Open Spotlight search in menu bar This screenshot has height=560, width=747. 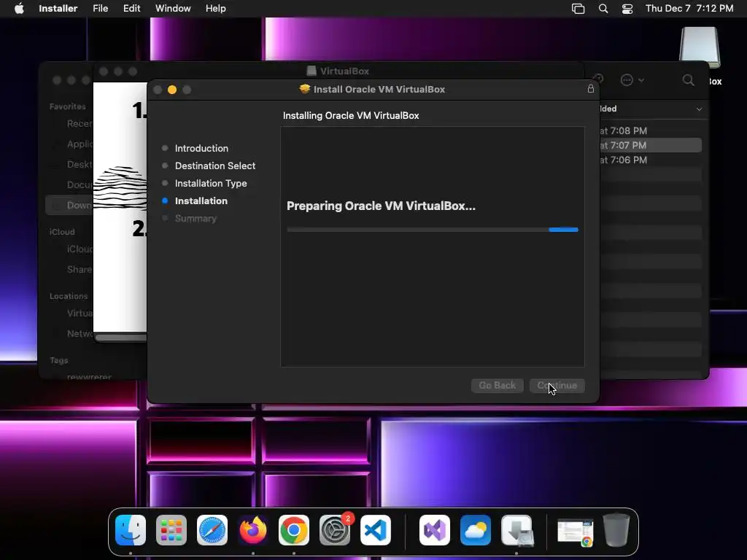pyautogui.click(x=603, y=9)
